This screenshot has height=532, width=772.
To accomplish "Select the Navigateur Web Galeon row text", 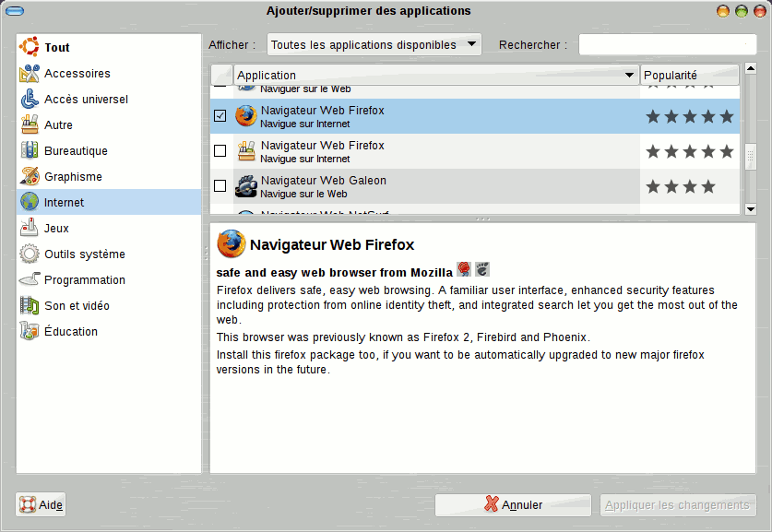I will tap(323, 186).
